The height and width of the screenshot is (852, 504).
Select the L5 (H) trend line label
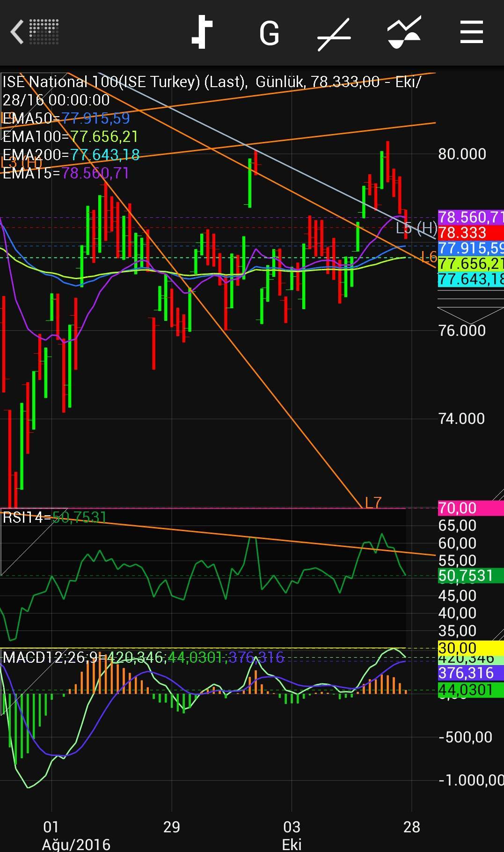pyautogui.click(x=416, y=228)
